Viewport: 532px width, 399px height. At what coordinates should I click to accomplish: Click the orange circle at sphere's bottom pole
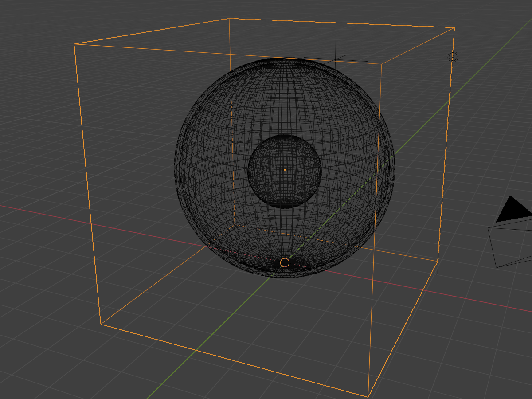pyautogui.click(x=285, y=263)
